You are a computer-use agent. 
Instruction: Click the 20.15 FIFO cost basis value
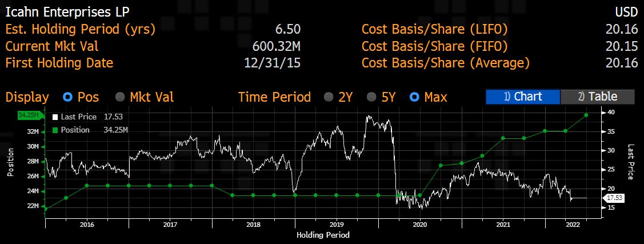[622, 46]
